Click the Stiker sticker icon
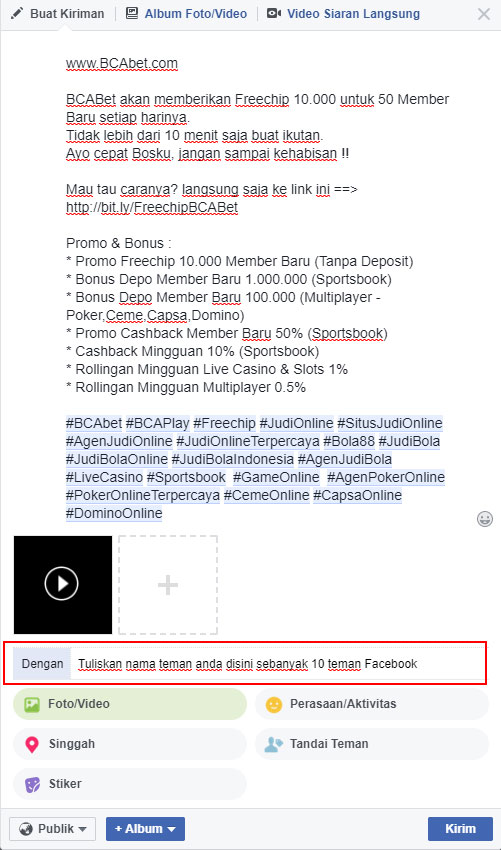501x850 pixels. point(33,784)
